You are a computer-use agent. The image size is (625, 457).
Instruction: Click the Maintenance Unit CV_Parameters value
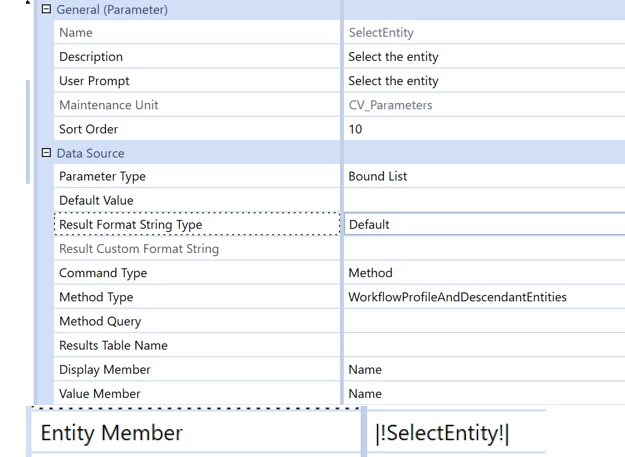(x=484, y=105)
